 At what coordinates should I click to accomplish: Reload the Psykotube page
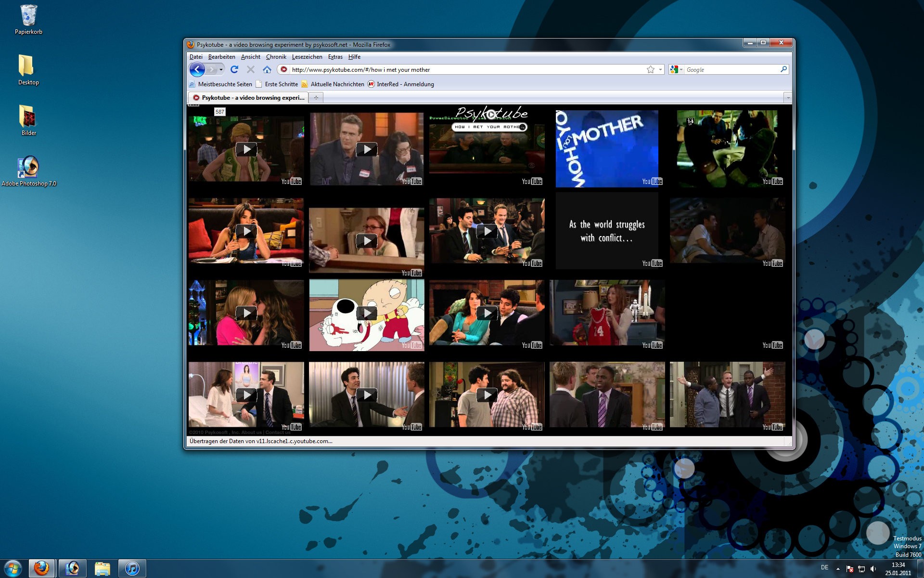pyautogui.click(x=234, y=69)
